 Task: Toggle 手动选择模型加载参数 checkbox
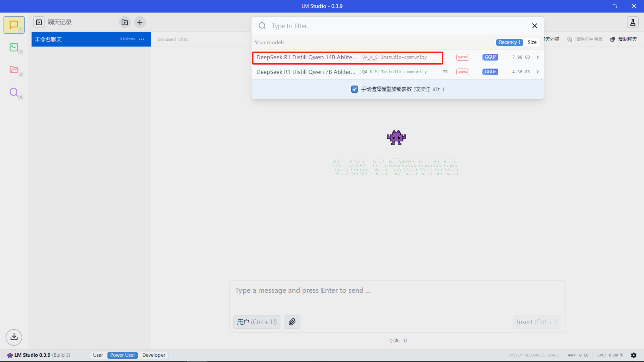[x=354, y=89]
